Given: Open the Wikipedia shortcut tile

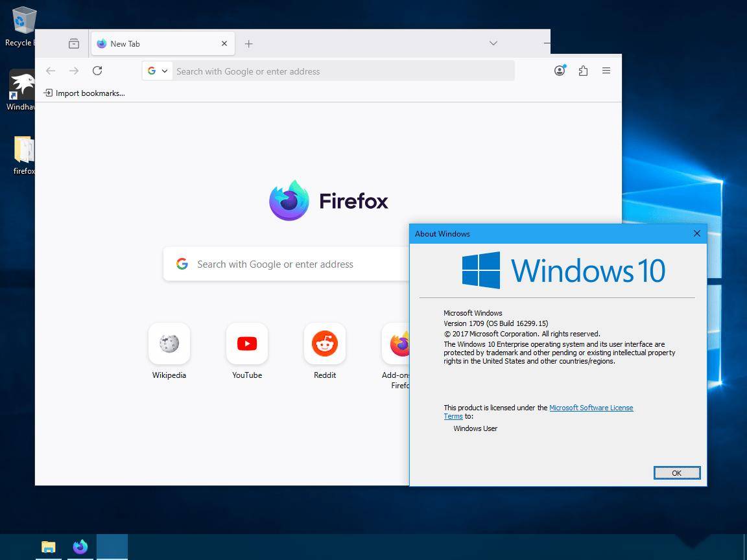Looking at the screenshot, I should [x=169, y=351].
